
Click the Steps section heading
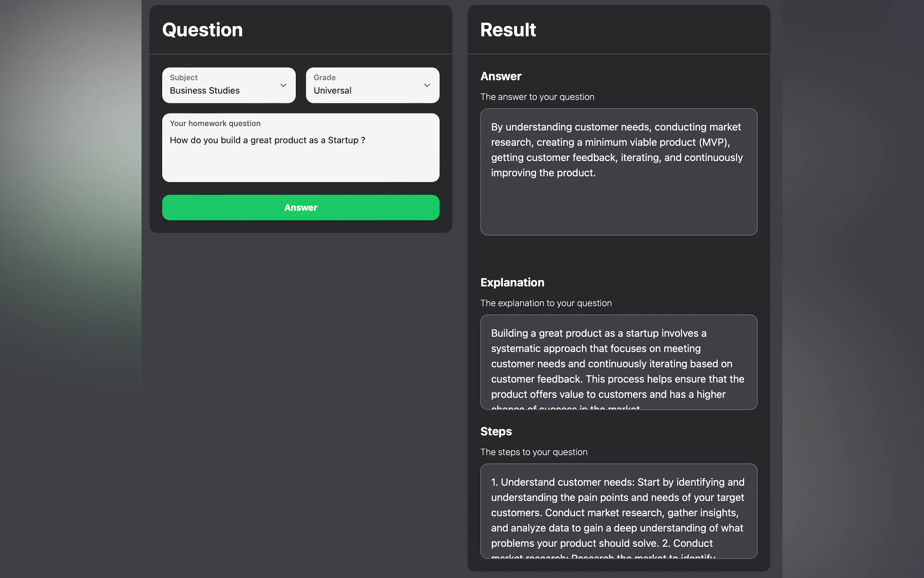496,431
